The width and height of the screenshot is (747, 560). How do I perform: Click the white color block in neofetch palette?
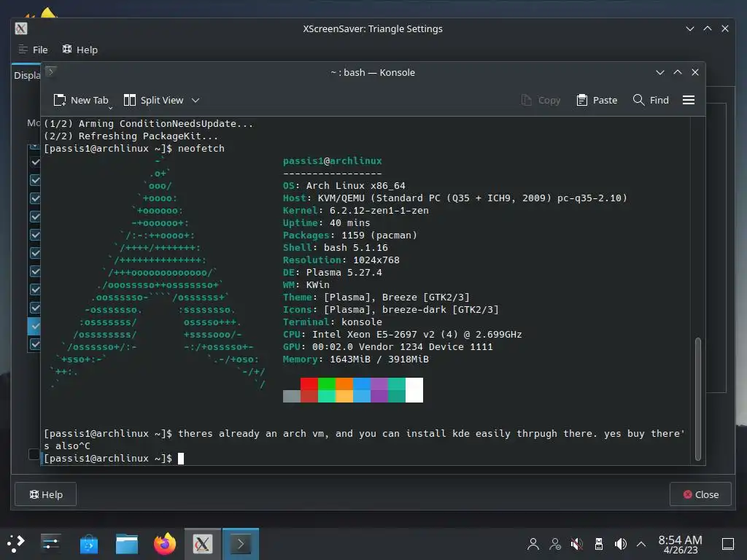pos(414,390)
